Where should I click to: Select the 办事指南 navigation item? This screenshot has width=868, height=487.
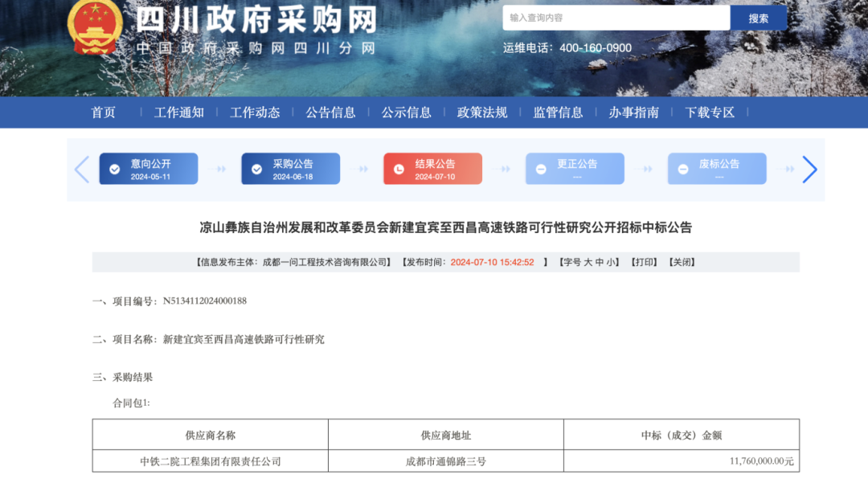point(633,113)
